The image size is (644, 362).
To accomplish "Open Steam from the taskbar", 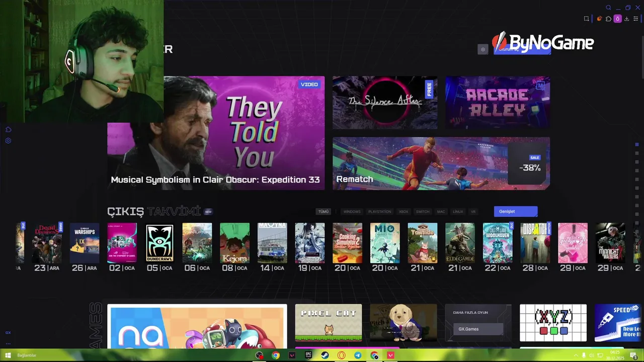I will (325, 355).
